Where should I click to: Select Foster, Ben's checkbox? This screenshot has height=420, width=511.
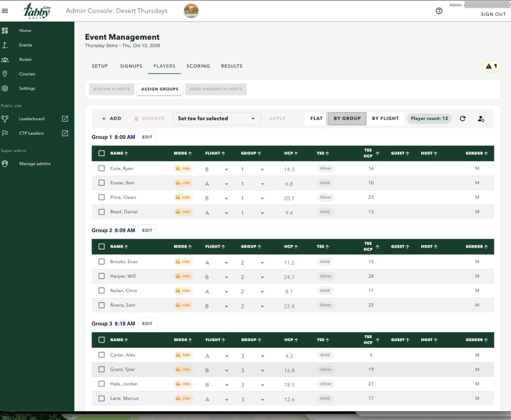(102, 183)
